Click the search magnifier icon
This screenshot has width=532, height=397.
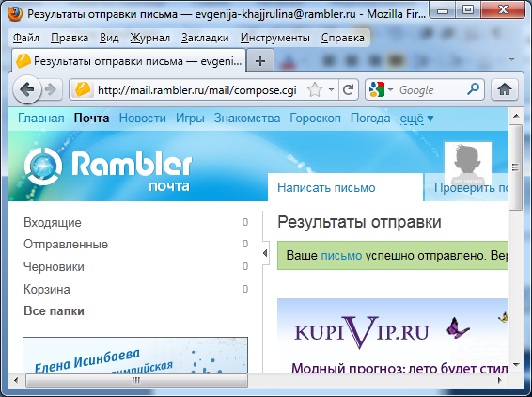[473, 89]
